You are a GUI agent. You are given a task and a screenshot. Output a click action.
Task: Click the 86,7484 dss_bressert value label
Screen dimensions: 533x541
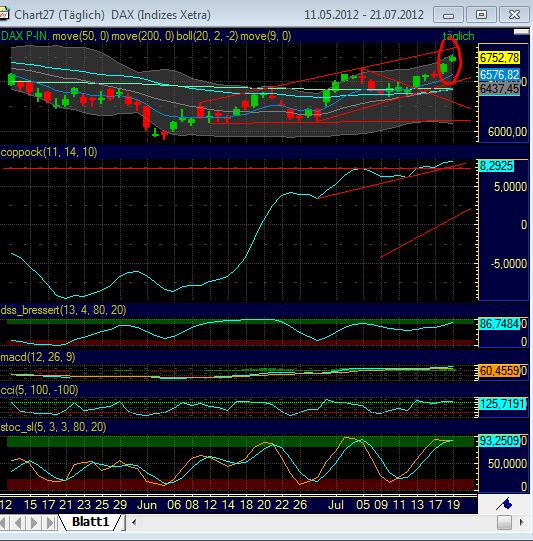500,324
